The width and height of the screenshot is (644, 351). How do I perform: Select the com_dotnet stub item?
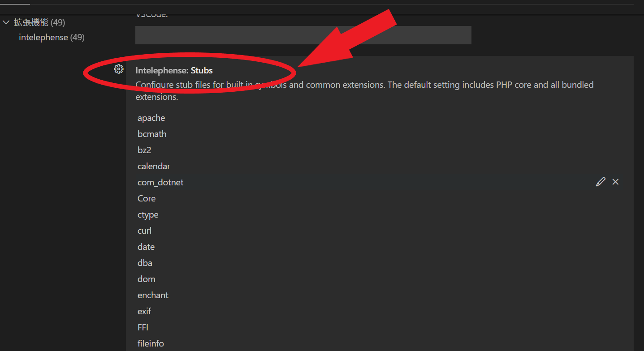pyautogui.click(x=160, y=182)
